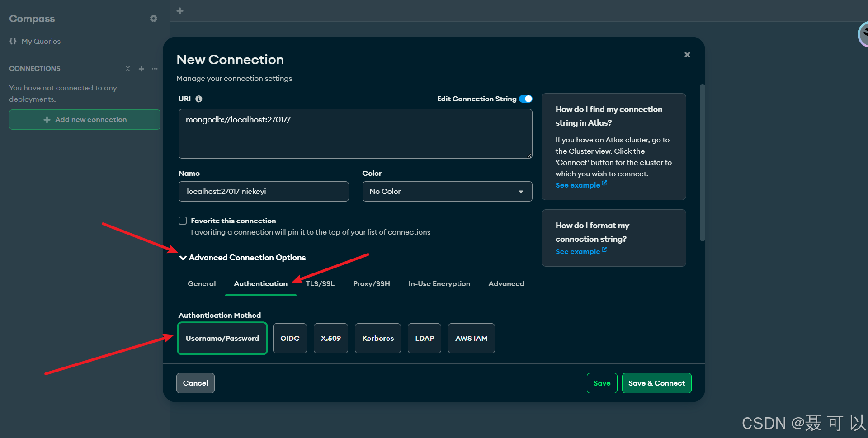Click the dialog vertical scrollbar
Screen dimensions: 868x438
tap(702, 163)
